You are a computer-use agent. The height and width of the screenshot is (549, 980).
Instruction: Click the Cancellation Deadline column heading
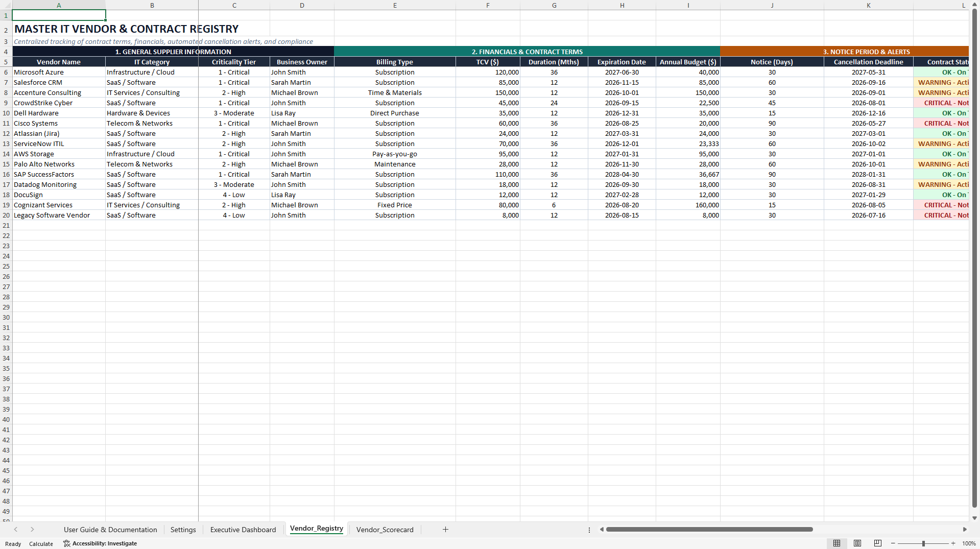[868, 62]
